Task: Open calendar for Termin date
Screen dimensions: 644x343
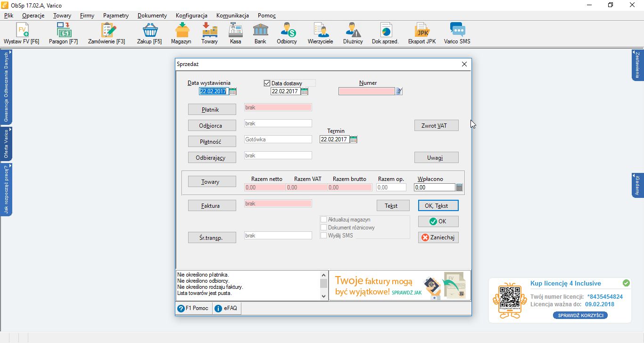Action: 354,139
